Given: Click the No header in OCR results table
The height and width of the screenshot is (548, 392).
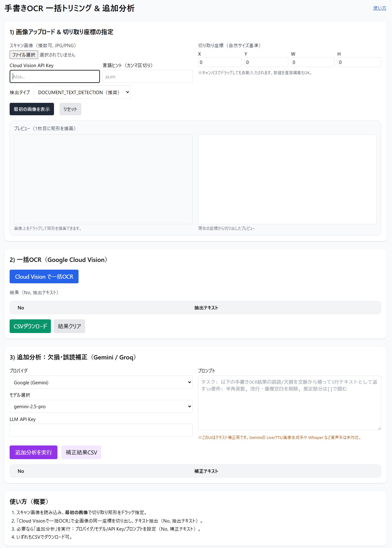Looking at the screenshot, I should (21, 308).
